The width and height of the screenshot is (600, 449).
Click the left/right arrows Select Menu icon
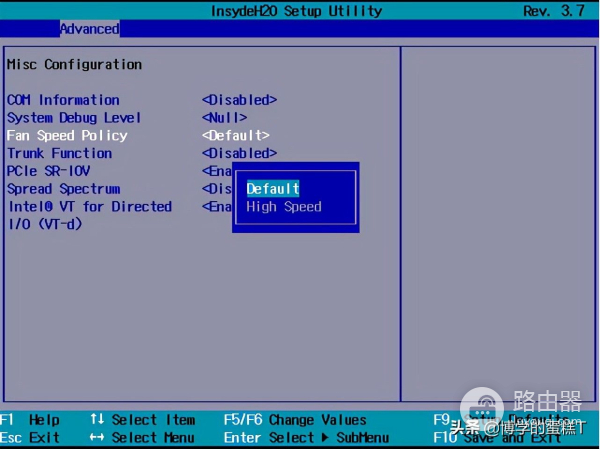[x=97, y=438]
